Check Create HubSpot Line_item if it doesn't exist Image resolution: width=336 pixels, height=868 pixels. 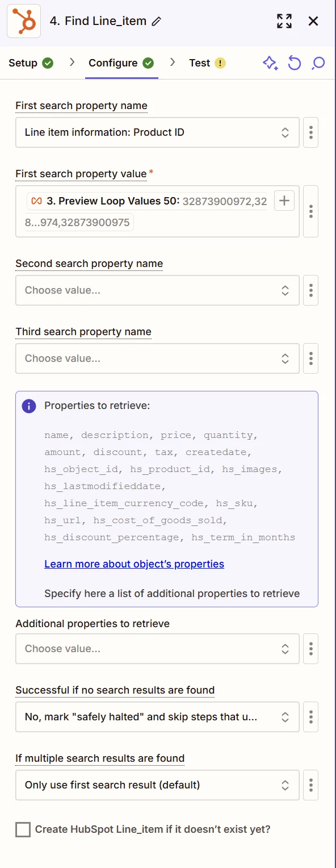pyautogui.click(x=23, y=830)
